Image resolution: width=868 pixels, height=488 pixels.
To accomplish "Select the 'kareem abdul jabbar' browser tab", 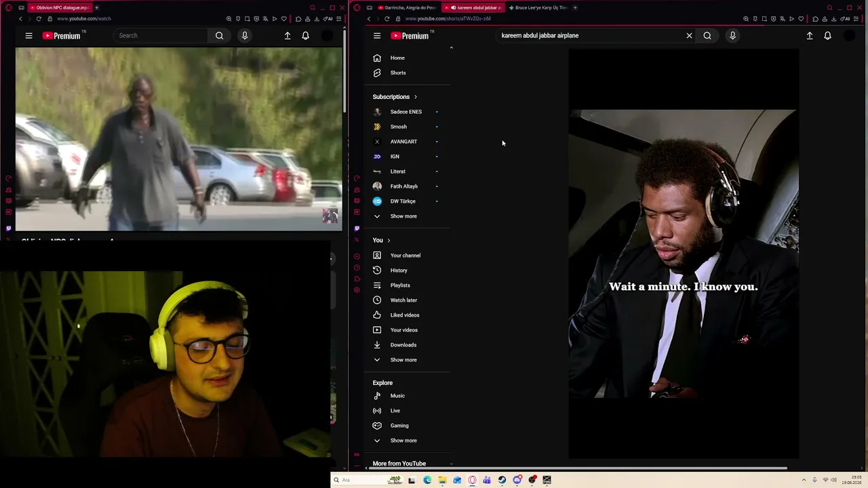I will [x=475, y=7].
